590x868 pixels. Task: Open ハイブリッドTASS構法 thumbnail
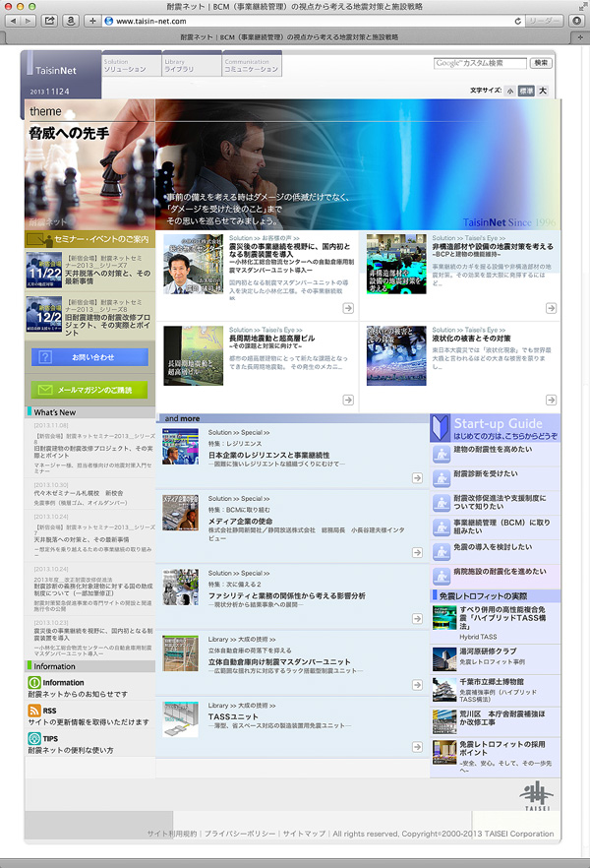point(444,617)
